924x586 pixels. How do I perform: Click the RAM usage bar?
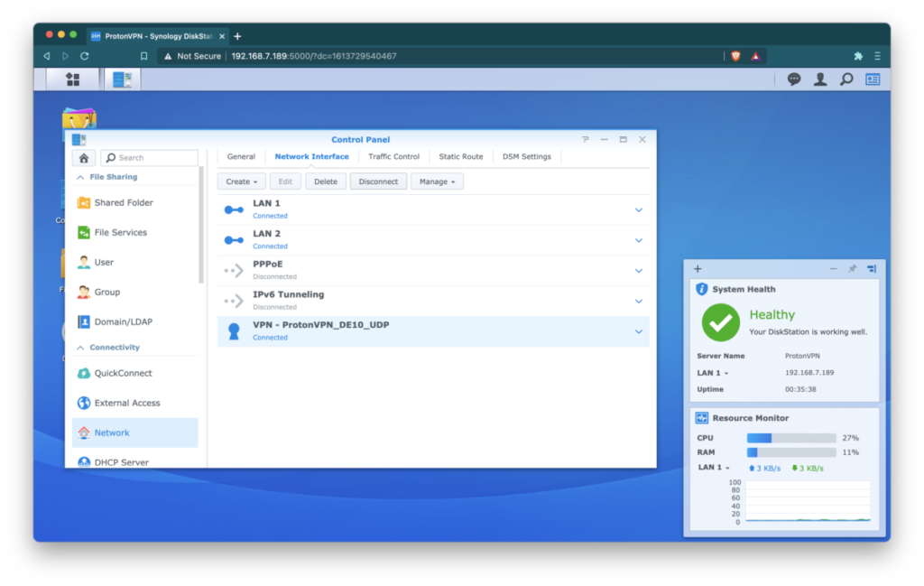click(x=791, y=452)
